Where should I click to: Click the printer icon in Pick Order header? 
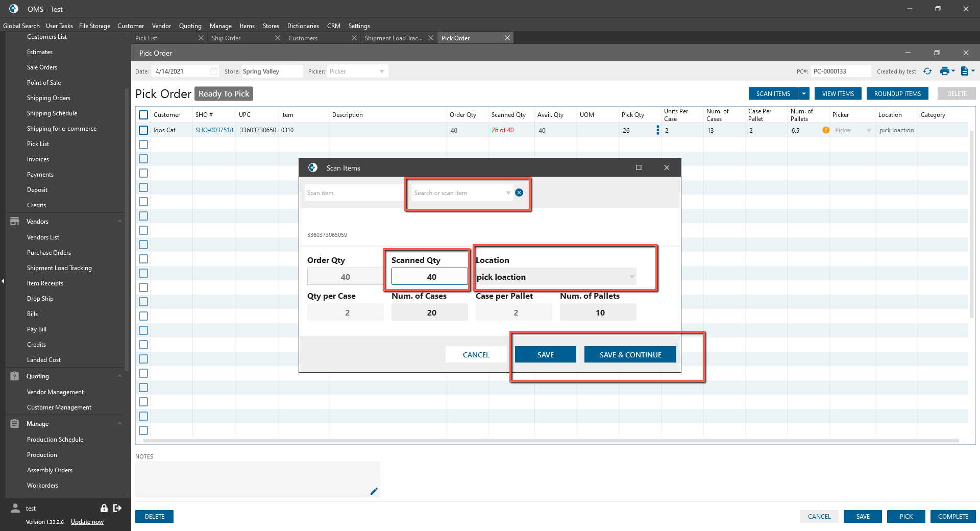pos(944,71)
